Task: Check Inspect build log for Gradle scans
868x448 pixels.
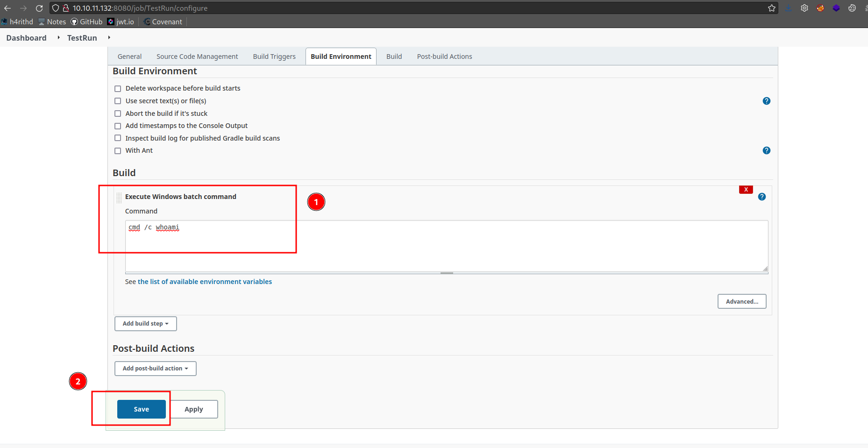Action: point(118,138)
